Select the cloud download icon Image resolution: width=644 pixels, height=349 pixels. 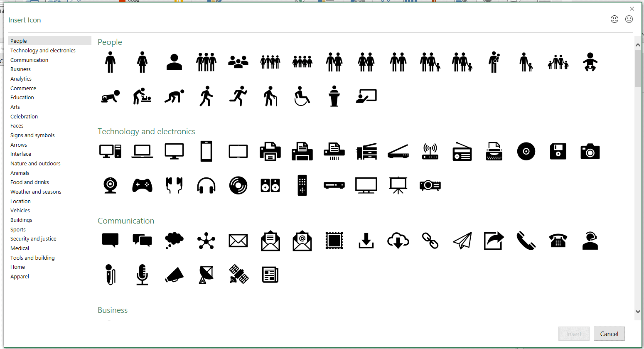pos(398,241)
